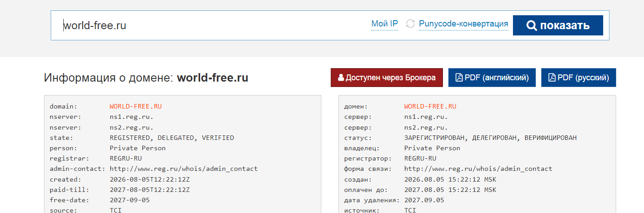
Task: Open the Punycode-конвертация link
Action: click(x=464, y=24)
